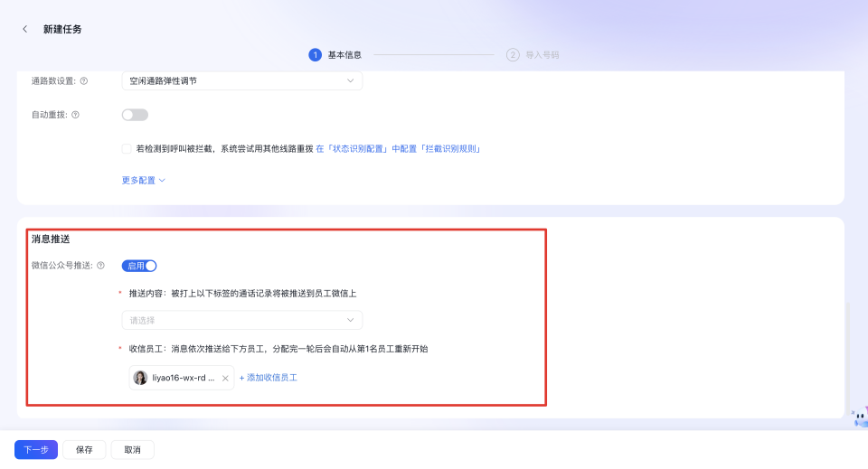The image size is (868, 469).
Task: Click the step 1 circle for 基本信息
Action: pos(316,54)
